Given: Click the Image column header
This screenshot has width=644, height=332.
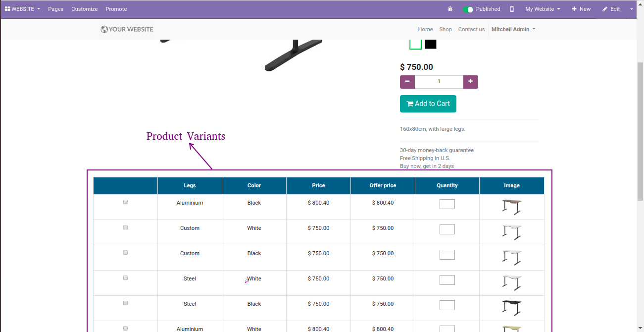Looking at the screenshot, I should point(512,186).
